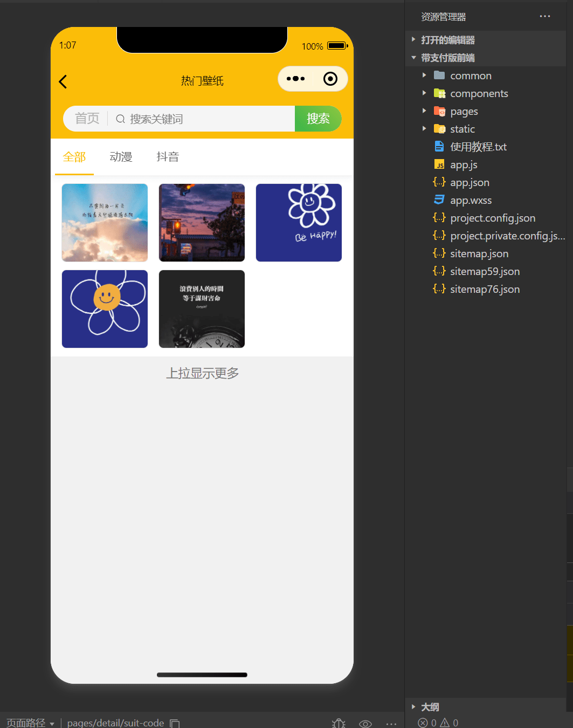Open more options dots in bottom status bar
This screenshot has height=728, width=573.
(391, 724)
